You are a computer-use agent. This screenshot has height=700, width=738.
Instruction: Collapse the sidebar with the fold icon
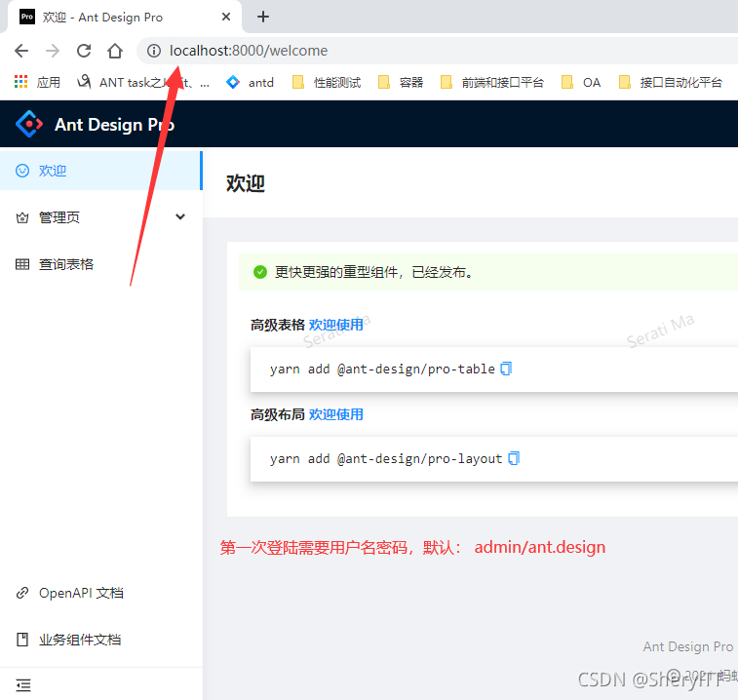(x=23, y=685)
